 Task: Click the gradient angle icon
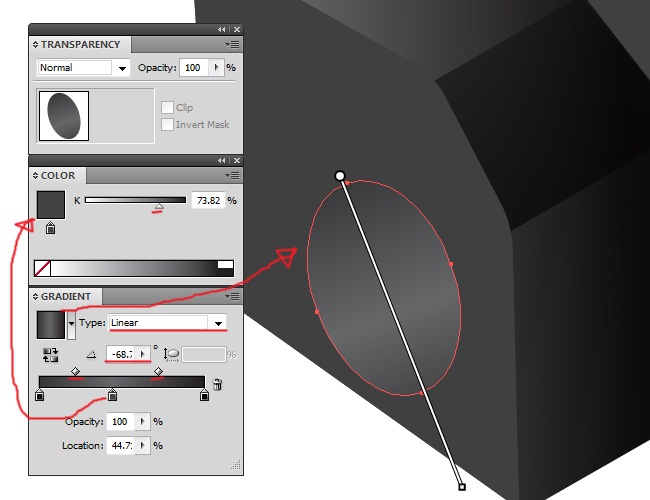click(92, 354)
